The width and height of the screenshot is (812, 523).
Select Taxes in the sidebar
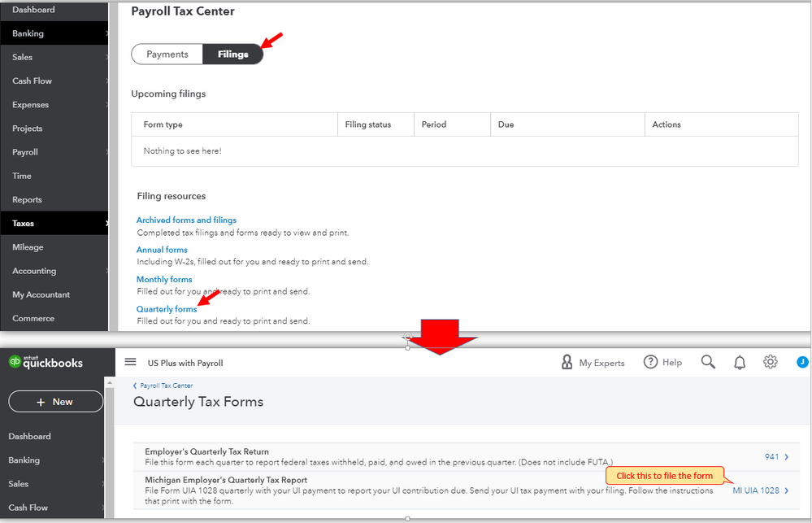tap(54, 224)
